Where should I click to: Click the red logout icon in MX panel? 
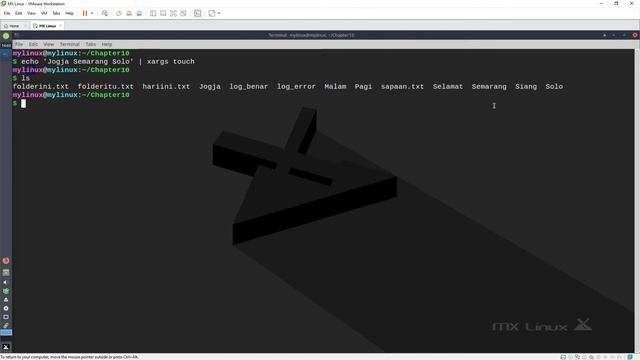[x=6, y=261]
